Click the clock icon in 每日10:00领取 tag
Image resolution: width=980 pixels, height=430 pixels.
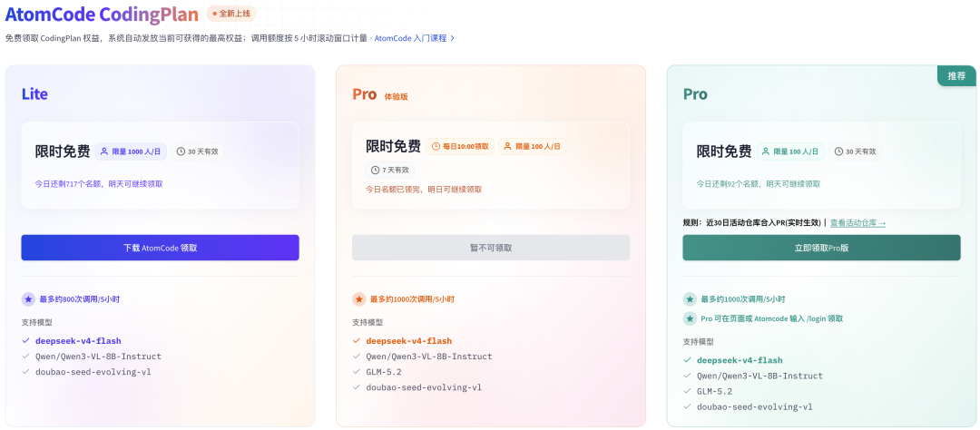point(436,146)
